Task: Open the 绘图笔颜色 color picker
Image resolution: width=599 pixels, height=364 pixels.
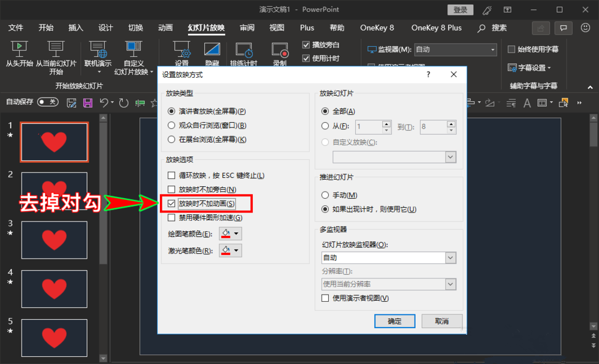Action: [230, 233]
